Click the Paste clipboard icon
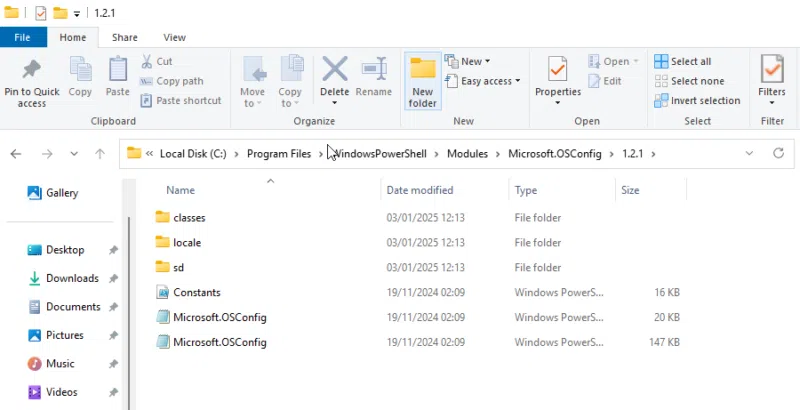 click(x=118, y=69)
